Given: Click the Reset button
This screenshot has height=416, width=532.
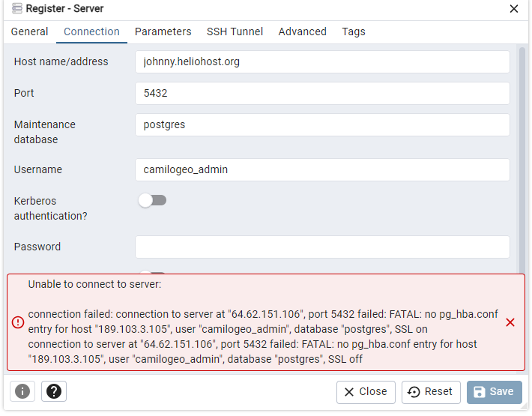Looking at the screenshot, I should [431, 392].
